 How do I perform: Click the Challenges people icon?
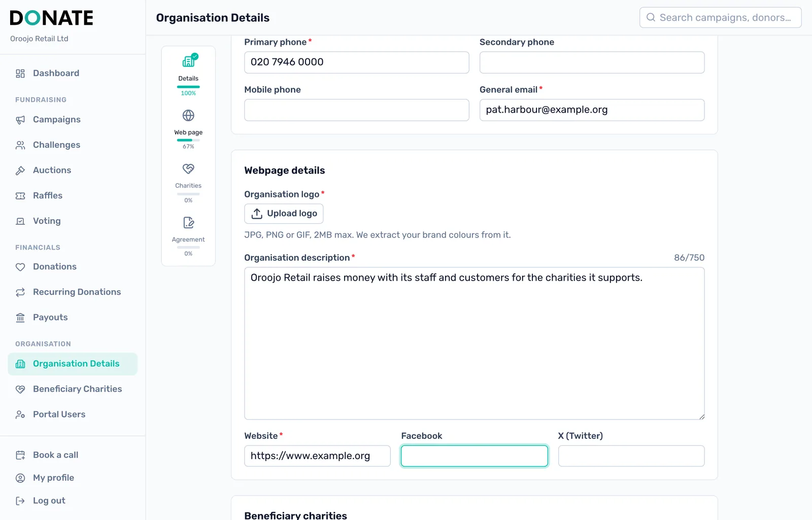20,145
